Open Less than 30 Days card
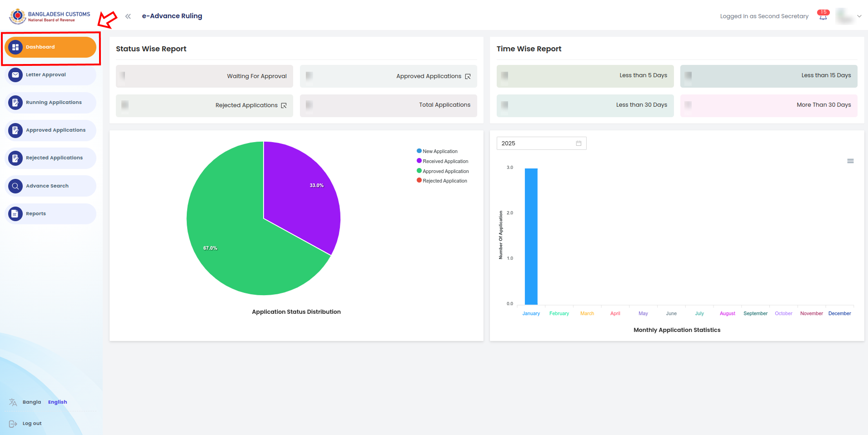The image size is (868, 435). 585,106
